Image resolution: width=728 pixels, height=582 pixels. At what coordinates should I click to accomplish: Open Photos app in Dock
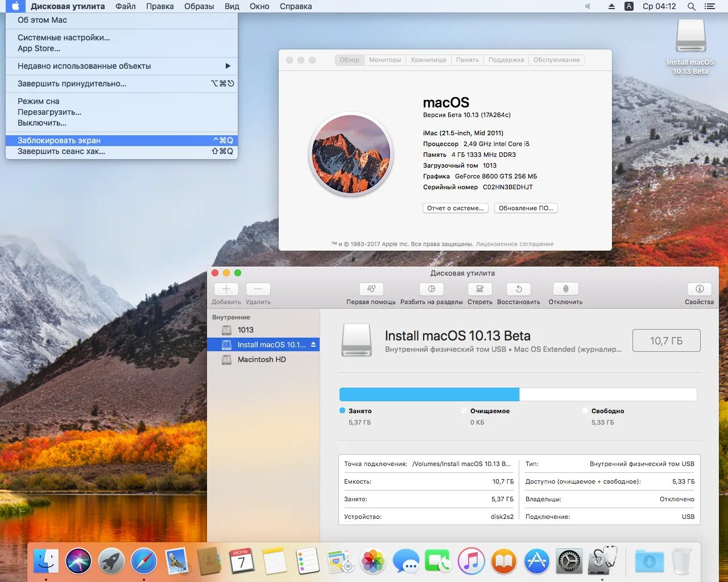373,562
